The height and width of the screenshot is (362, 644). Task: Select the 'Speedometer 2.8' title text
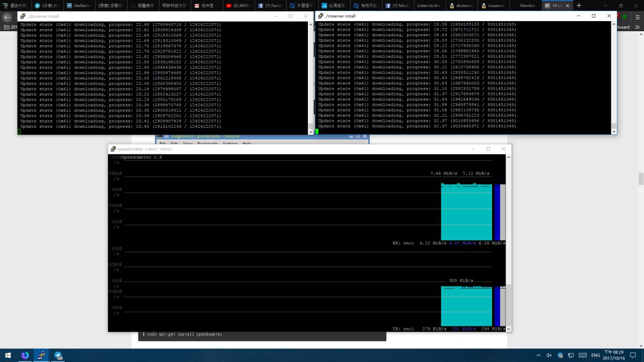click(x=142, y=157)
